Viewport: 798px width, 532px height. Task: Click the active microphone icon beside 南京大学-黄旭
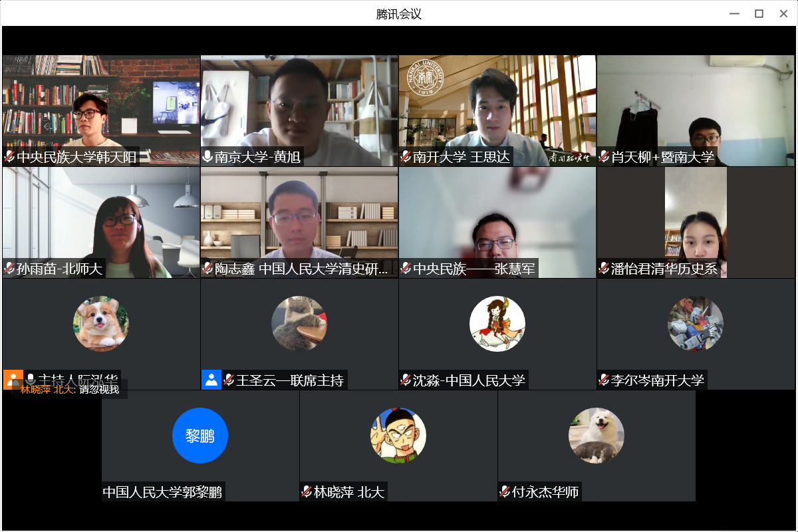coord(207,157)
